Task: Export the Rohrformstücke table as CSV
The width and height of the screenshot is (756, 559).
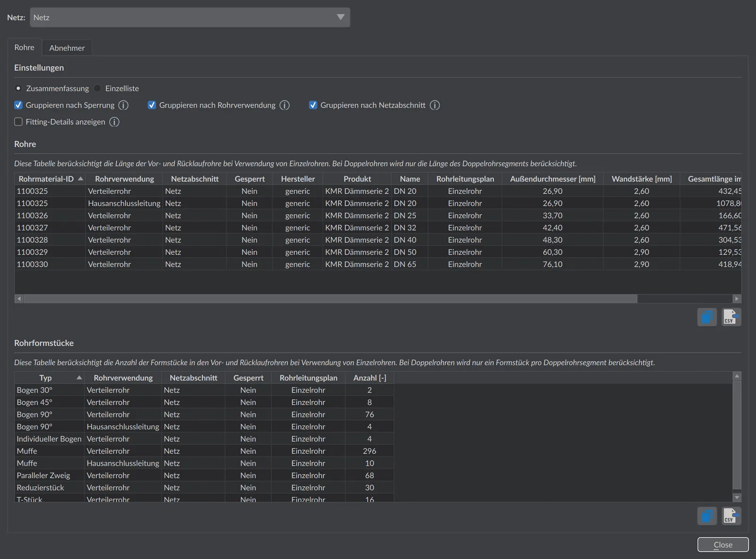Action: tap(731, 516)
